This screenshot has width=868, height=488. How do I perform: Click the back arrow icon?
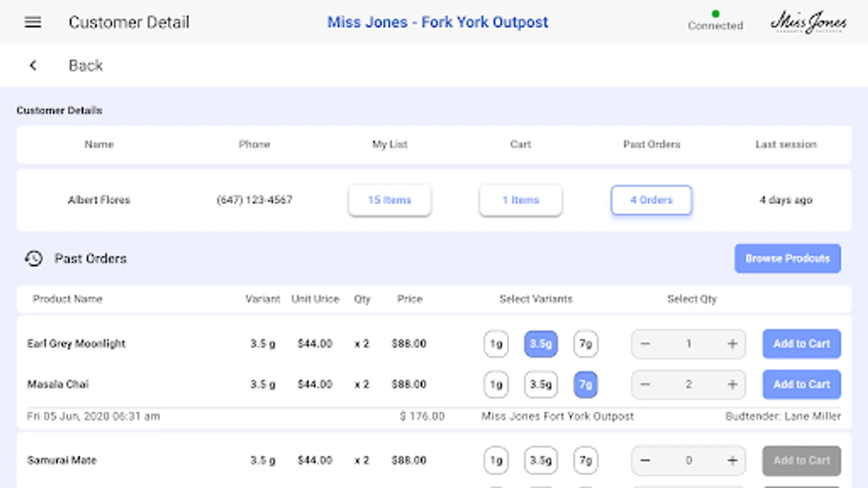click(x=33, y=66)
